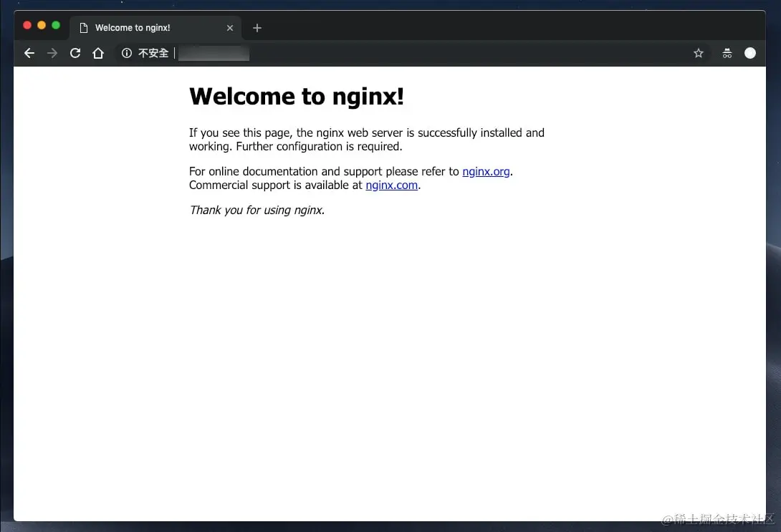Focus the blurred address bar URL
The height and width of the screenshot is (532, 781).
pos(214,53)
